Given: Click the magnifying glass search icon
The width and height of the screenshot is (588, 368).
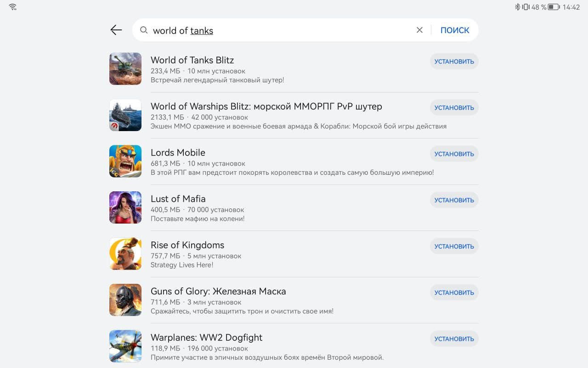Looking at the screenshot, I should pyautogui.click(x=144, y=30).
